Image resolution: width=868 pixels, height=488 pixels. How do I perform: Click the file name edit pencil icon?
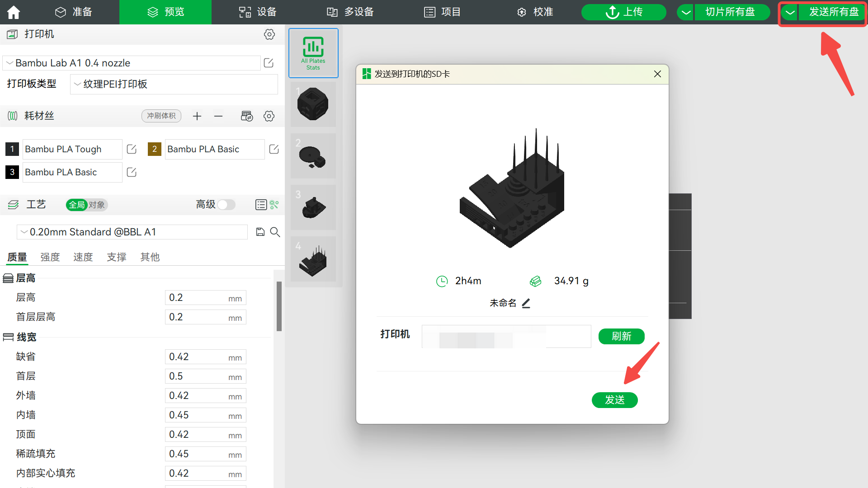527,303
